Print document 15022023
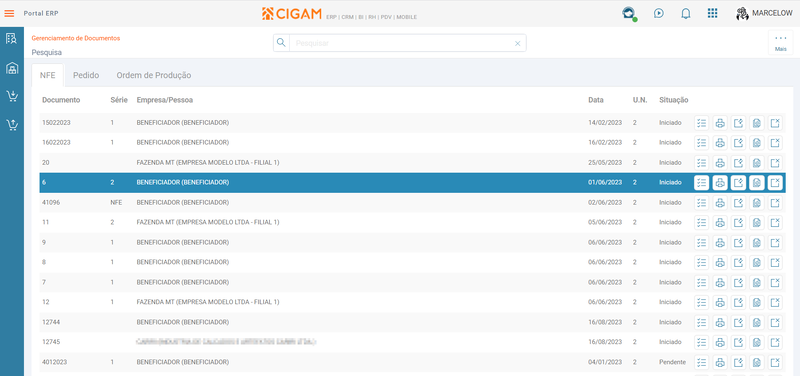 click(x=720, y=123)
